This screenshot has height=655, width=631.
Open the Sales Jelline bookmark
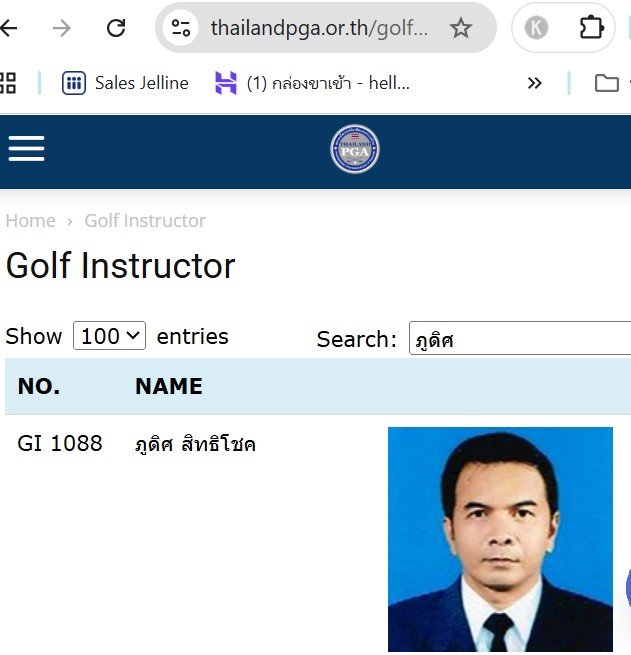[x=125, y=83]
